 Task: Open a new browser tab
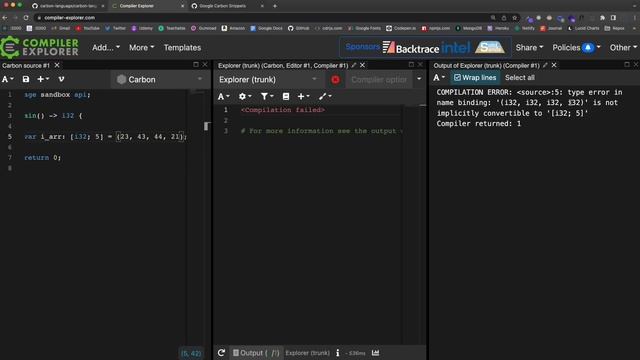pyautogui.click(x=275, y=6)
